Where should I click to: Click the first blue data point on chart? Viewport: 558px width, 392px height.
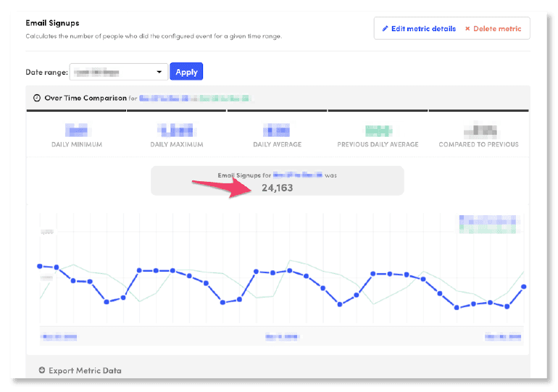[x=40, y=266]
